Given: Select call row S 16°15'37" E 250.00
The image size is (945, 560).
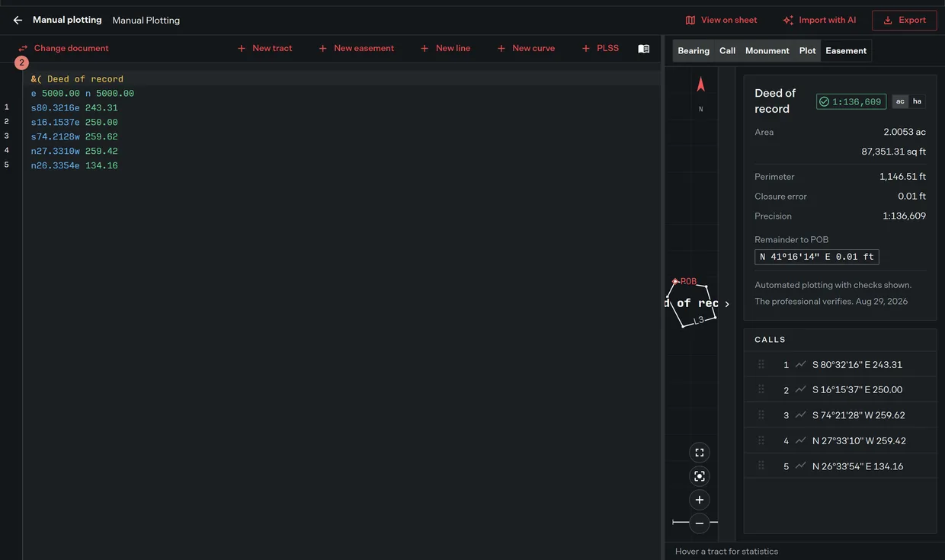Looking at the screenshot, I should click(x=840, y=389).
